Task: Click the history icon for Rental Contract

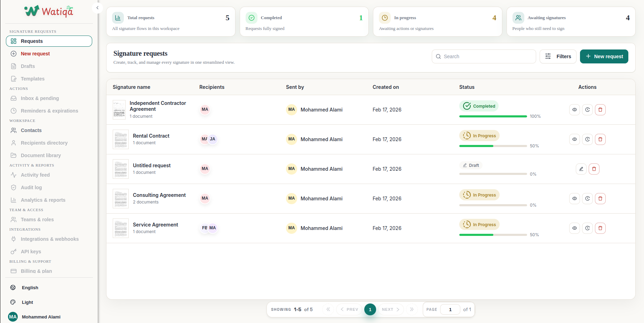Action: [x=587, y=139]
